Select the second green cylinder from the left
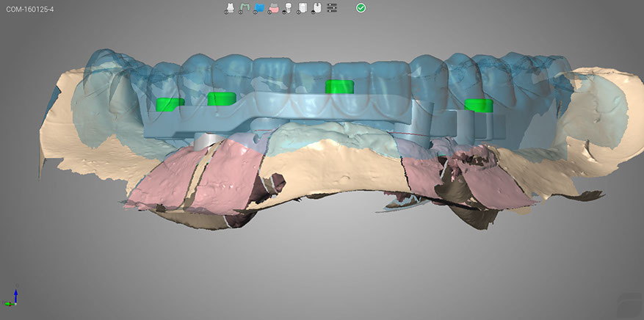Image resolution: width=644 pixels, height=320 pixels. 220,98
